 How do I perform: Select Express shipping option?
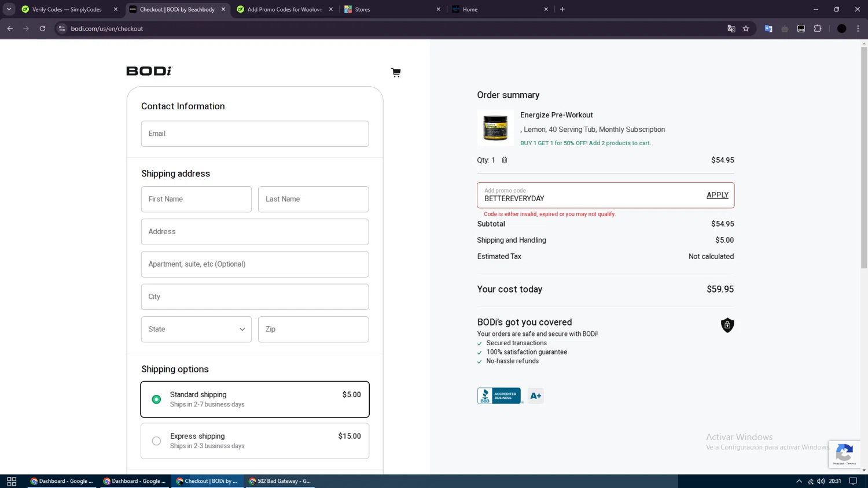pos(156,441)
